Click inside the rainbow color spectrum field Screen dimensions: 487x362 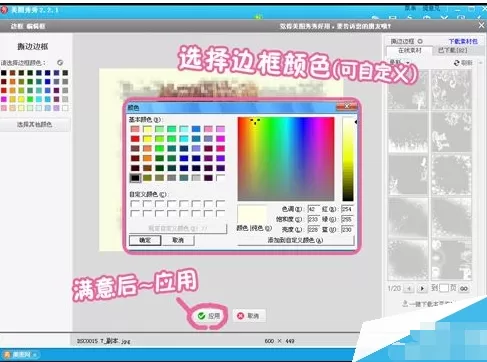pyautogui.click(x=286, y=159)
